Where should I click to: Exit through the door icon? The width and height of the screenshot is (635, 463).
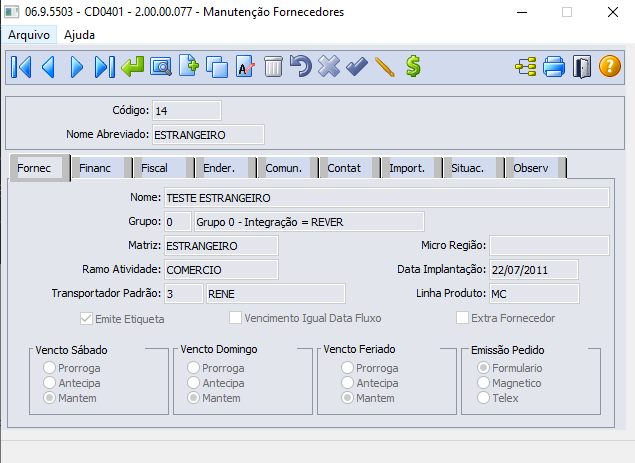coord(582,67)
